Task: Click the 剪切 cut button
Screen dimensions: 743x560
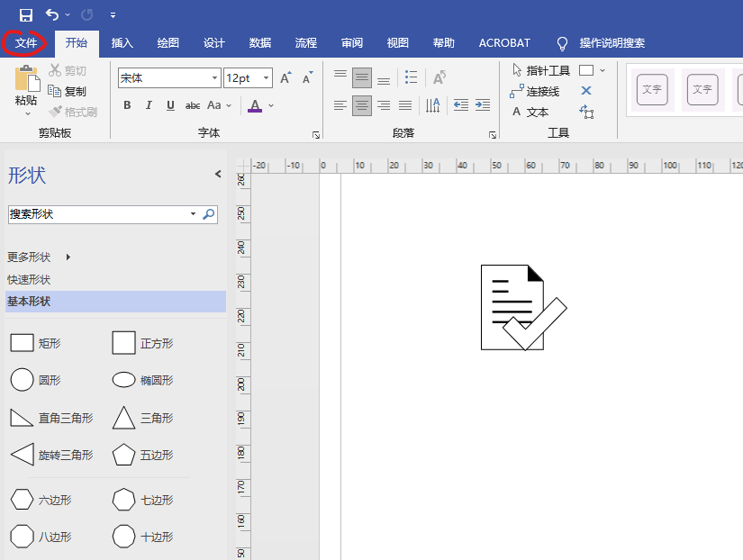Action: (68, 70)
